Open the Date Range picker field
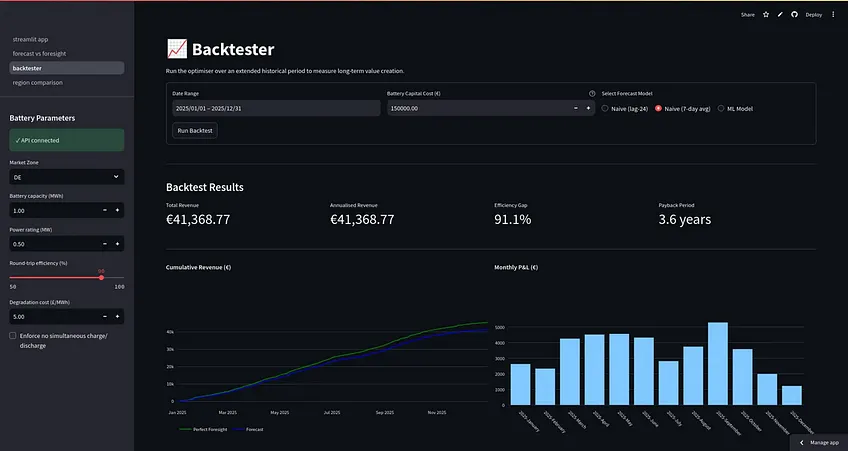The height and width of the screenshot is (451, 848). point(276,108)
